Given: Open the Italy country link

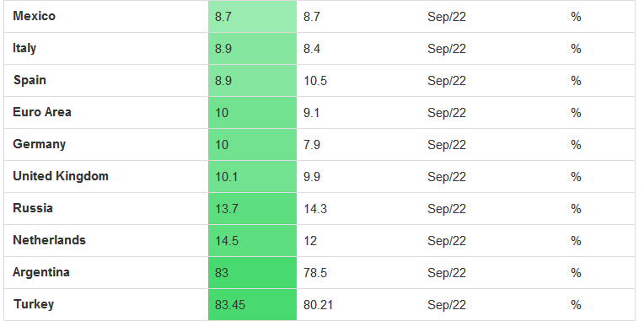Looking at the screenshot, I should (24, 48).
